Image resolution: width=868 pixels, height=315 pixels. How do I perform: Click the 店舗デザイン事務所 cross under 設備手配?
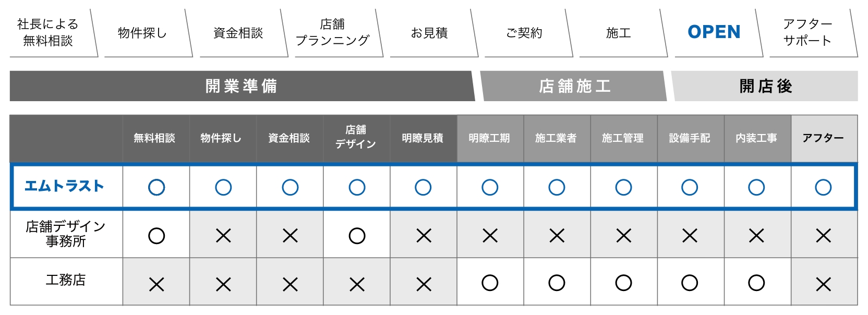click(x=690, y=236)
